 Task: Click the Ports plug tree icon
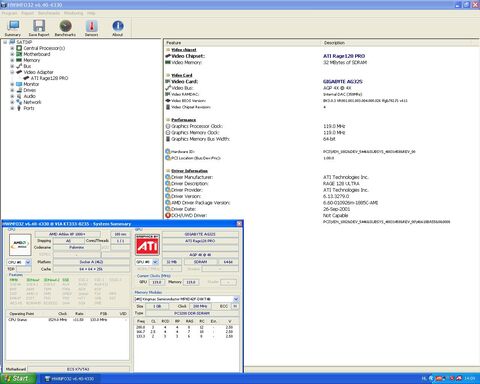click(x=19, y=108)
